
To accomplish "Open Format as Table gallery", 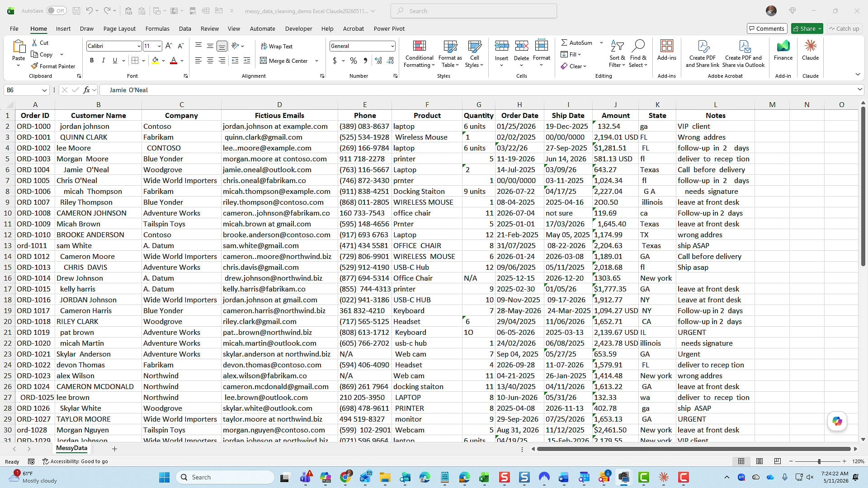I will coord(450,54).
